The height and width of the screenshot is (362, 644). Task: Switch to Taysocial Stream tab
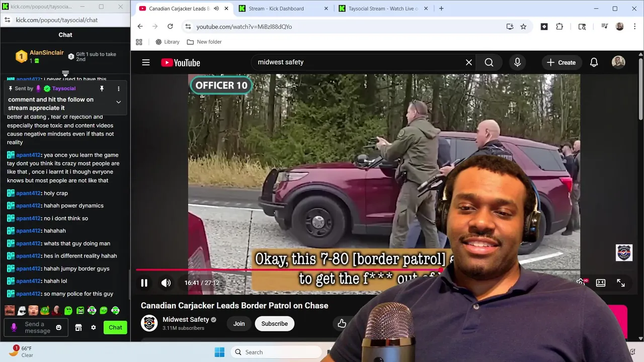[x=383, y=9]
